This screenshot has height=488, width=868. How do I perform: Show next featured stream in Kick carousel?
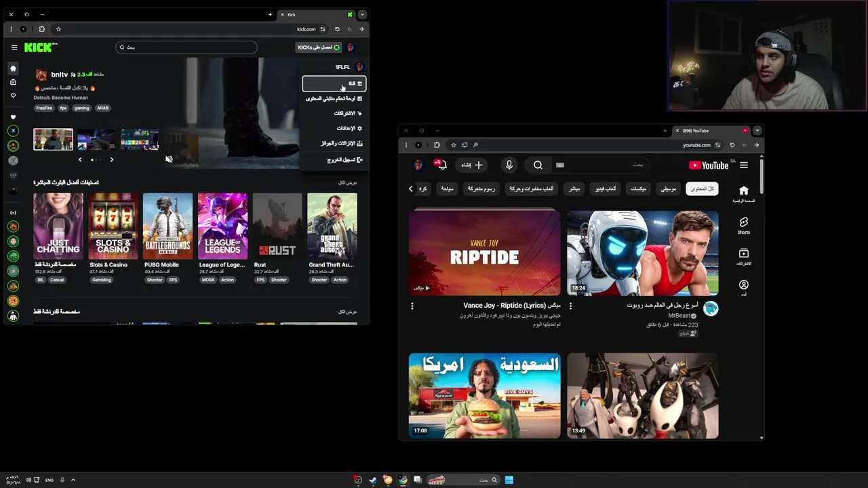[112, 159]
